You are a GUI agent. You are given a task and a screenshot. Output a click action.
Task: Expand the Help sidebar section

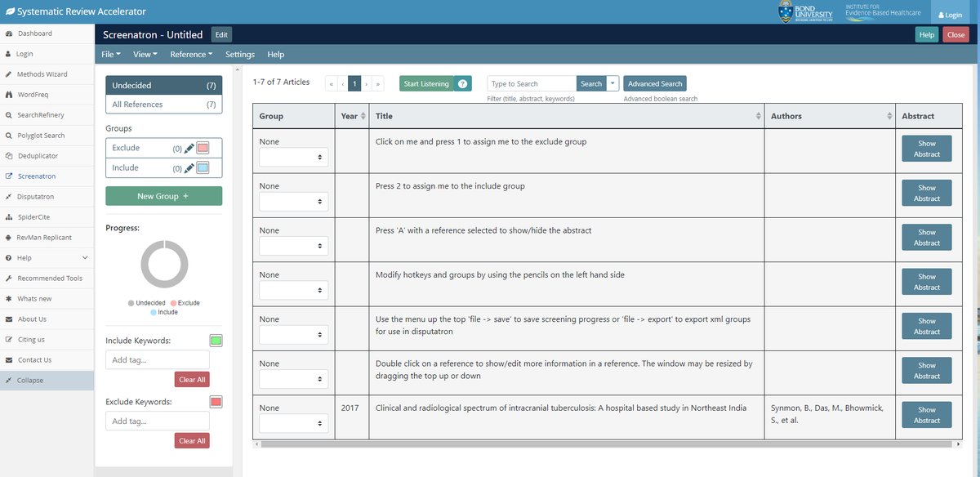[x=47, y=258]
